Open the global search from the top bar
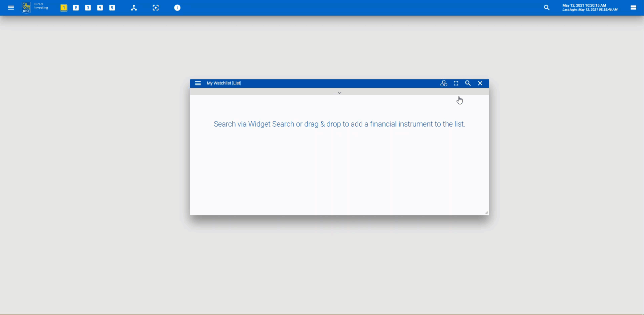644x315 pixels. point(547,7)
